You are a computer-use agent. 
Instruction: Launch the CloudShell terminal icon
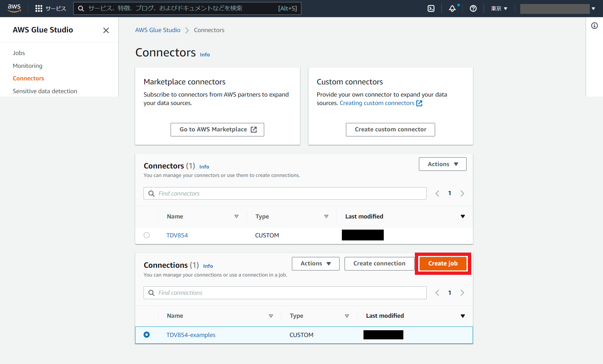pos(431,8)
